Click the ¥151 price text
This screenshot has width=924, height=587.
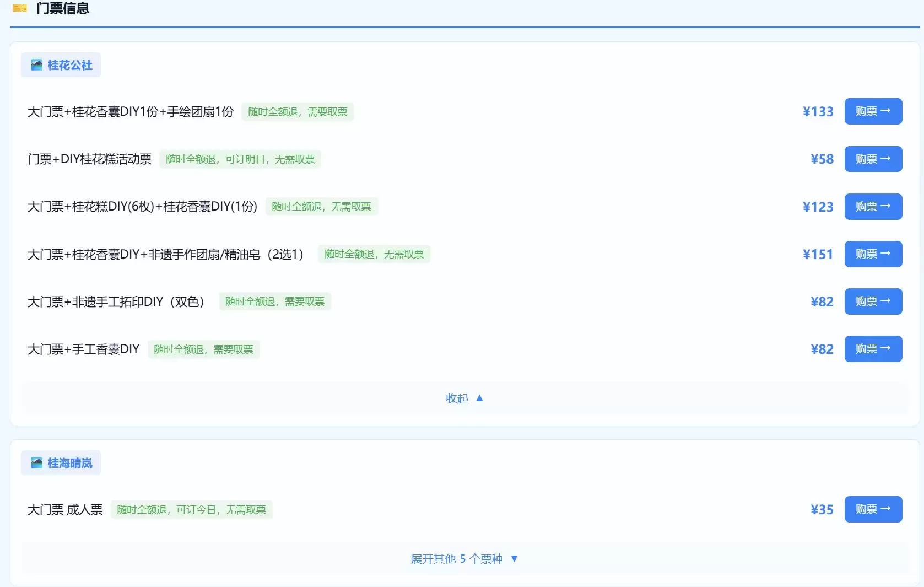coord(818,254)
